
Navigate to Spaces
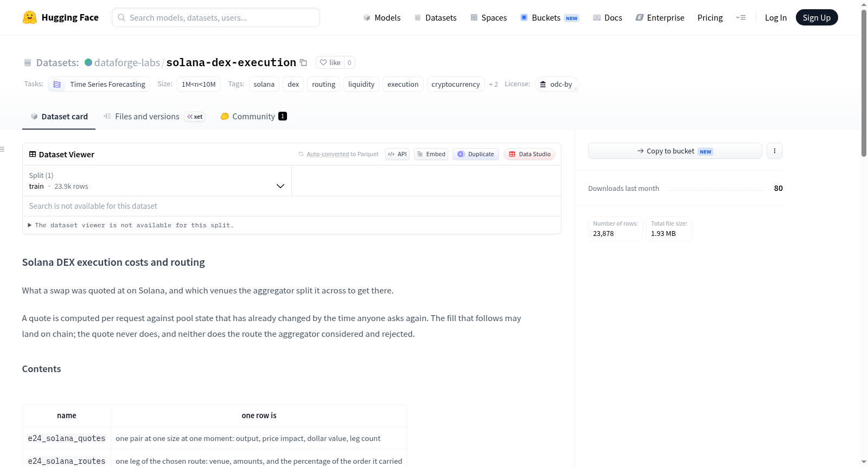489,17
